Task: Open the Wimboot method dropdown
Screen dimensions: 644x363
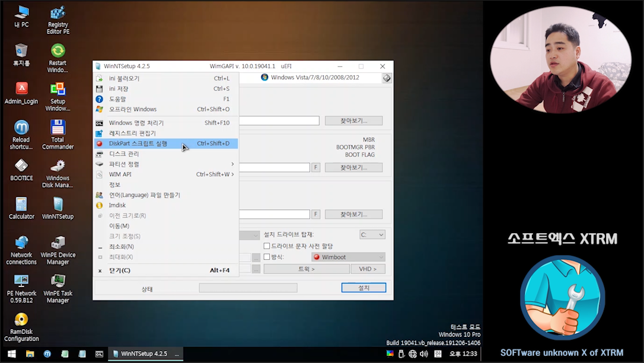Action: (348, 257)
